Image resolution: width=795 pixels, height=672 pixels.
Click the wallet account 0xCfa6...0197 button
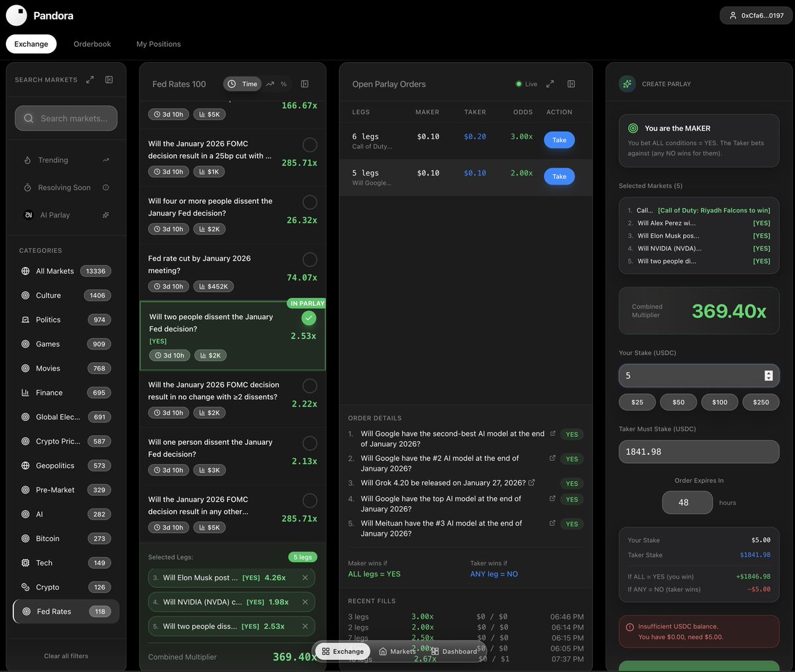(x=756, y=15)
